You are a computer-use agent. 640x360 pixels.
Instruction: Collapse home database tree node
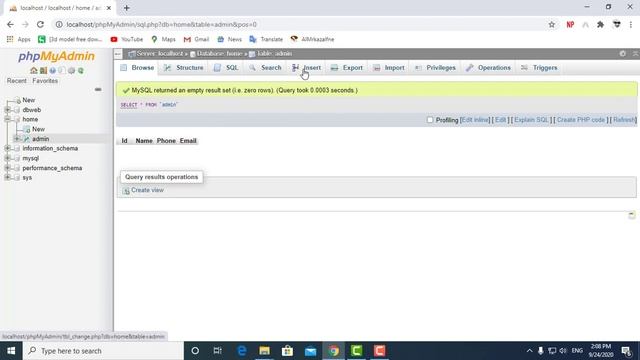point(7,119)
